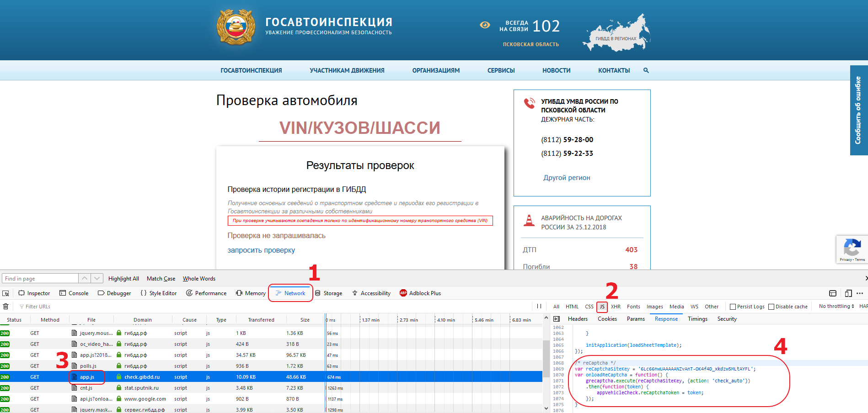Open No throttling dropdown
The width and height of the screenshot is (868, 413).
point(836,306)
